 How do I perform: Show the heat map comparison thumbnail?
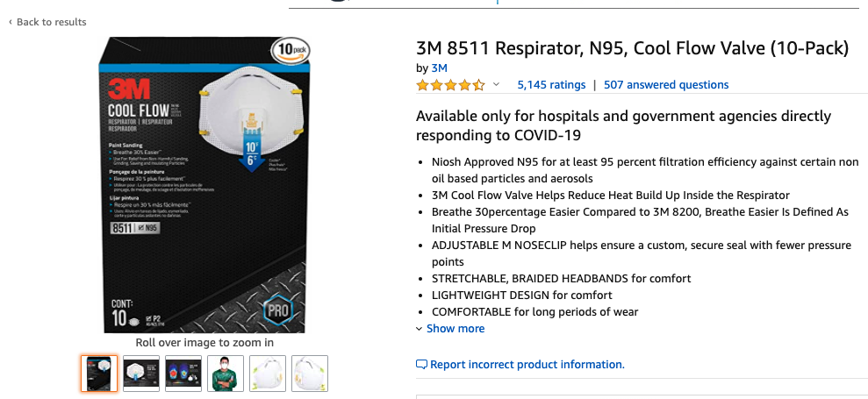pos(183,374)
